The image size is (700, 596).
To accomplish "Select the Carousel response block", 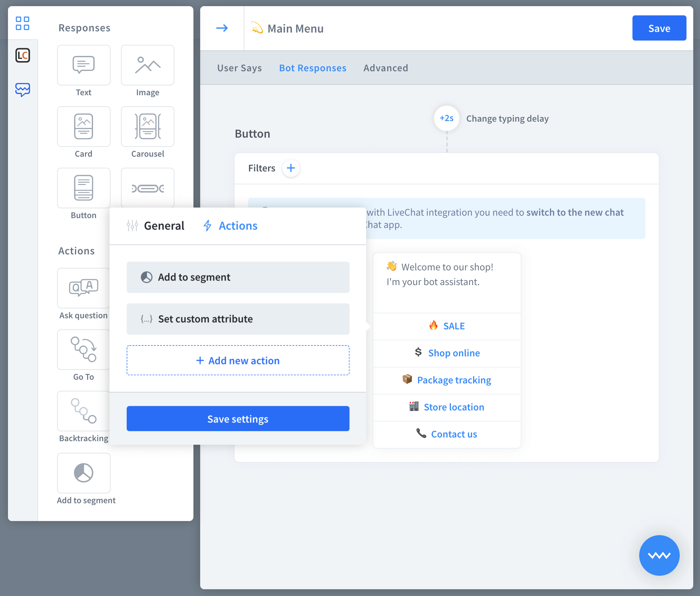I will 148,127.
